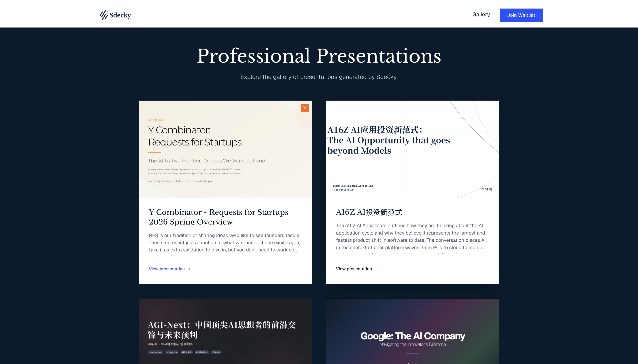638x364 pixels.
Task: Click the Y Combinator card's View presentation link
Action: tap(167, 269)
